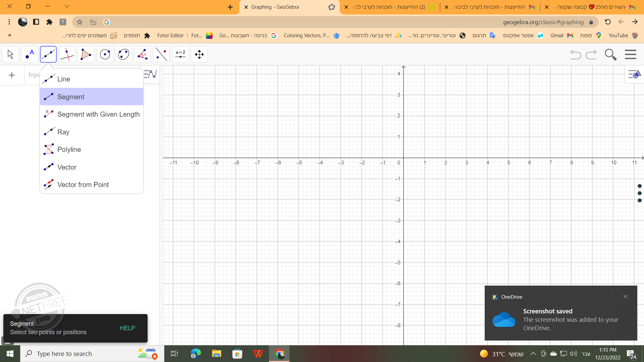Select the Ellipse conic tool
Viewport: 644px width, 362px height.
124,54
